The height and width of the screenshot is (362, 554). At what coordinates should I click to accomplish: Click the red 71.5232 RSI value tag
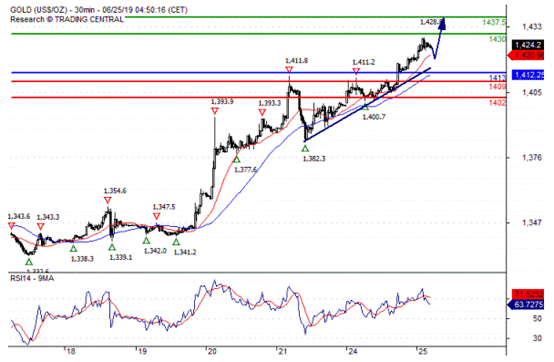pyautogui.click(x=528, y=294)
